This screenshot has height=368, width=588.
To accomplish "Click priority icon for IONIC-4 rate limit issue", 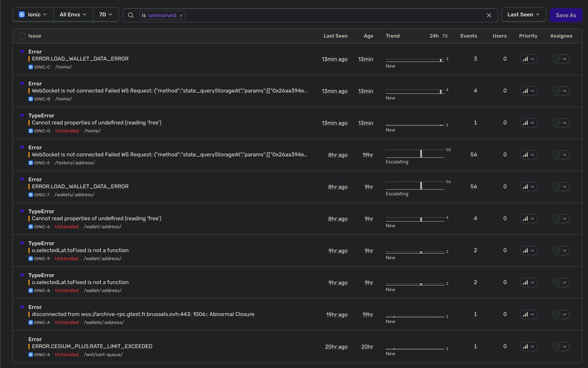I will pyautogui.click(x=526, y=347).
